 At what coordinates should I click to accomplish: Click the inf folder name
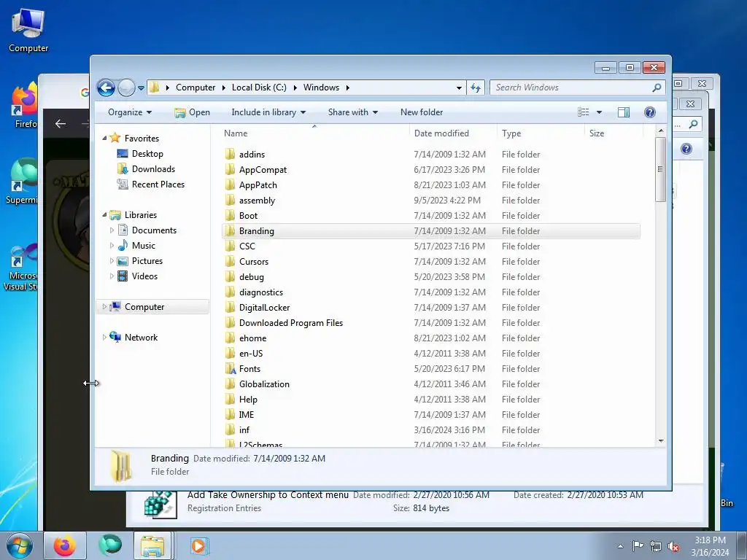click(x=244, y=430)
